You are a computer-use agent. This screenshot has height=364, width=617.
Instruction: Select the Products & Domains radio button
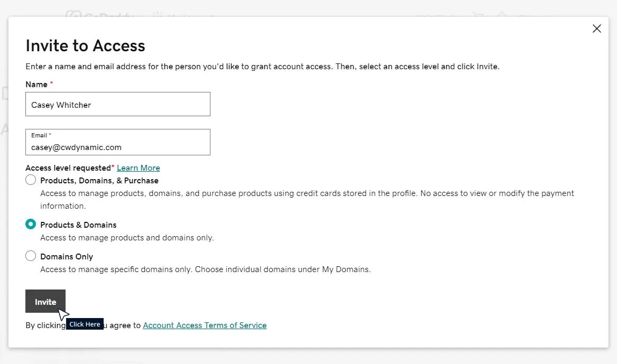tap(30, 224)
